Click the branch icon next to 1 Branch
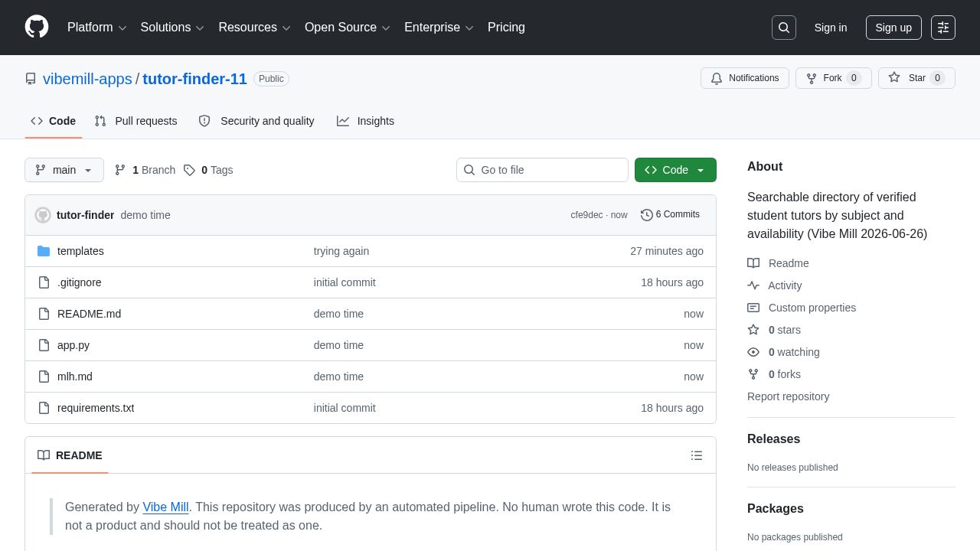The height and width of the screenshot is (551, 980). point(120,170)
